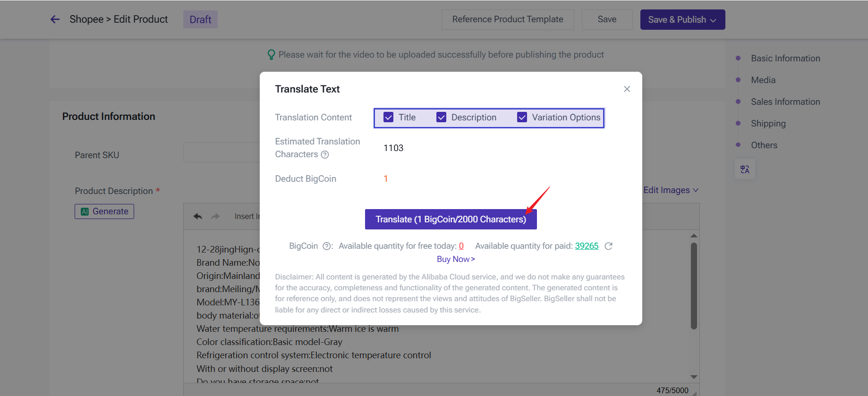Click the AI Generate button

click(x=104, y=211)
